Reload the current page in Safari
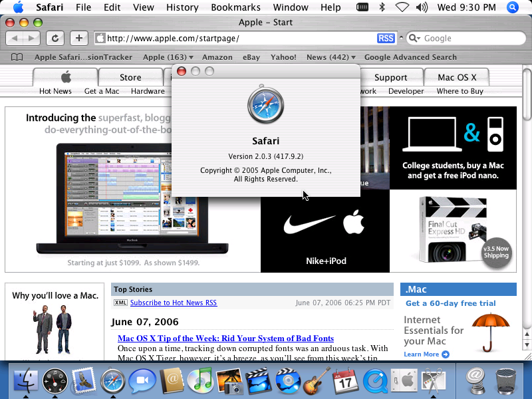Image resolution: width=532 pixels, height=399 pixels. (x=57, y=38)
